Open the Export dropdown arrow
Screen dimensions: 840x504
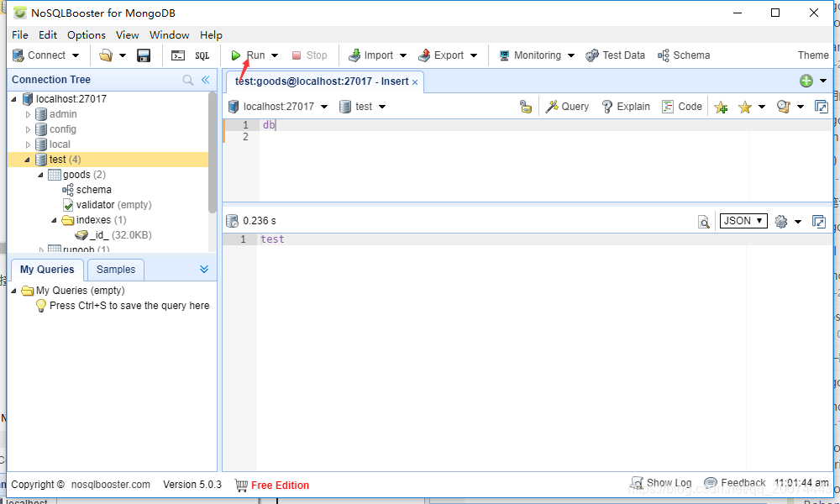point(474,55)
